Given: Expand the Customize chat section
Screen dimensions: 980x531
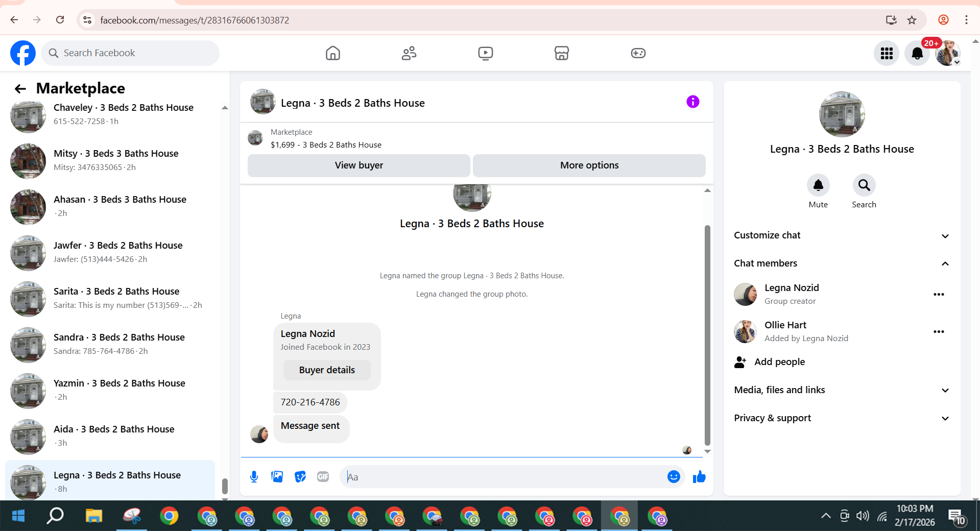Looking at the screenshot, I should click(842, 235).
